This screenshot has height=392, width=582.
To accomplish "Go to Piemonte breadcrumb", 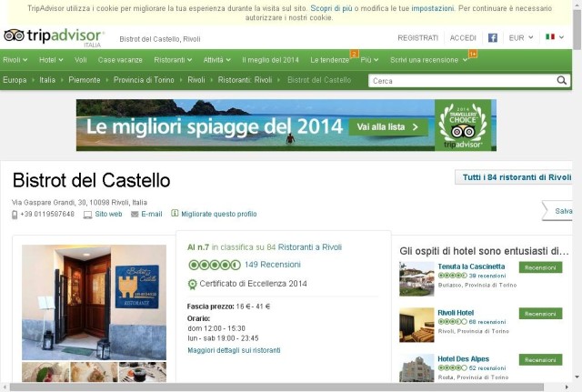I will pyautogui.click(x=85, y=80).
